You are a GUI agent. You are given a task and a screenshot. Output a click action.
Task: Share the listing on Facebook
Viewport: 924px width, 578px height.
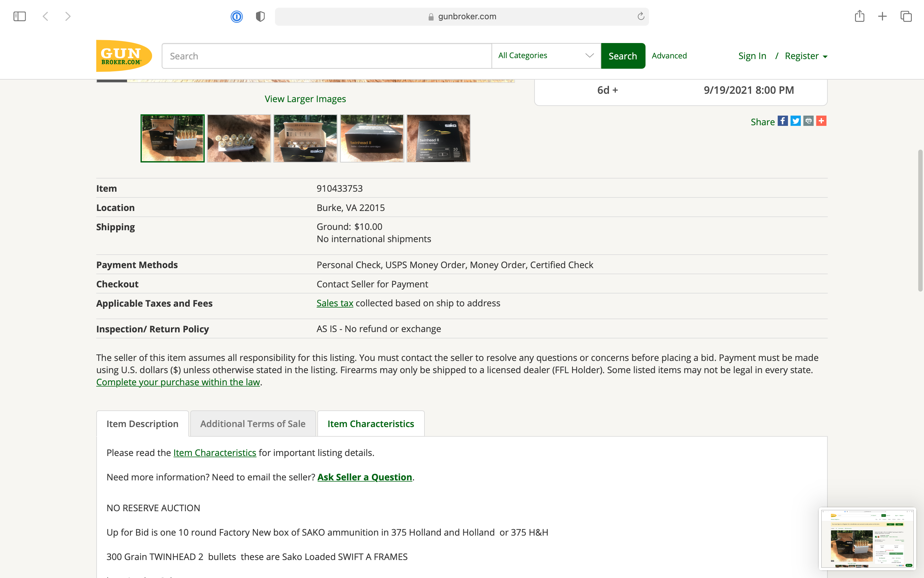pyautogui.click(x=783, y=121)
